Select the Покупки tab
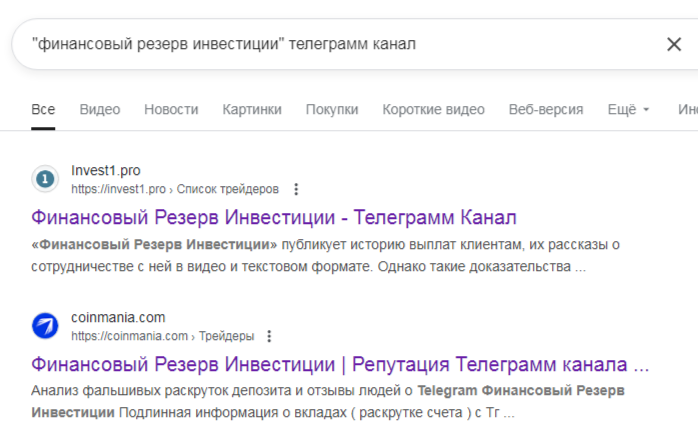This screenshot has height=427, width=698. pos(332,109)
